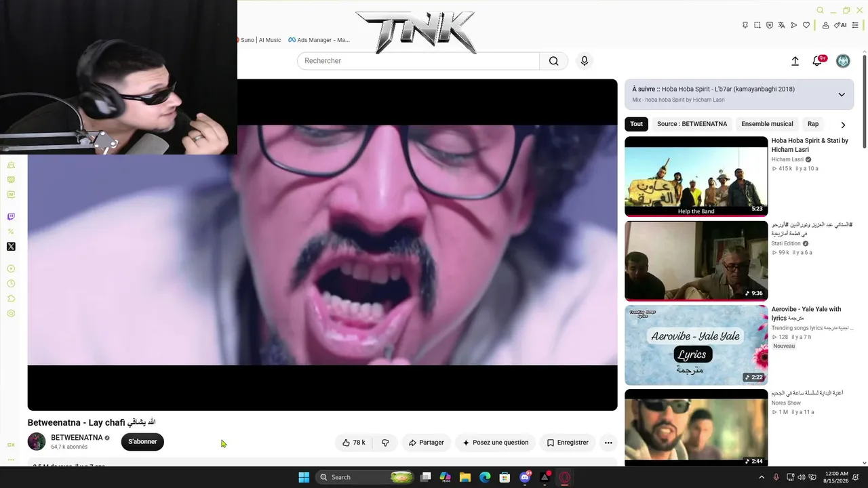
Task: Click 'Posez une question' button
Action: point(495,443)
